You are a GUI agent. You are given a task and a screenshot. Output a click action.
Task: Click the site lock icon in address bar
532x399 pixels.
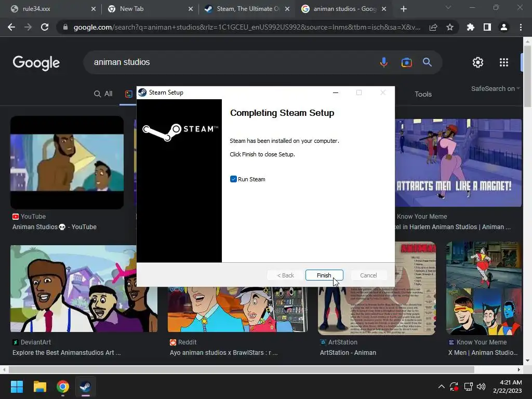coord(65,27)
